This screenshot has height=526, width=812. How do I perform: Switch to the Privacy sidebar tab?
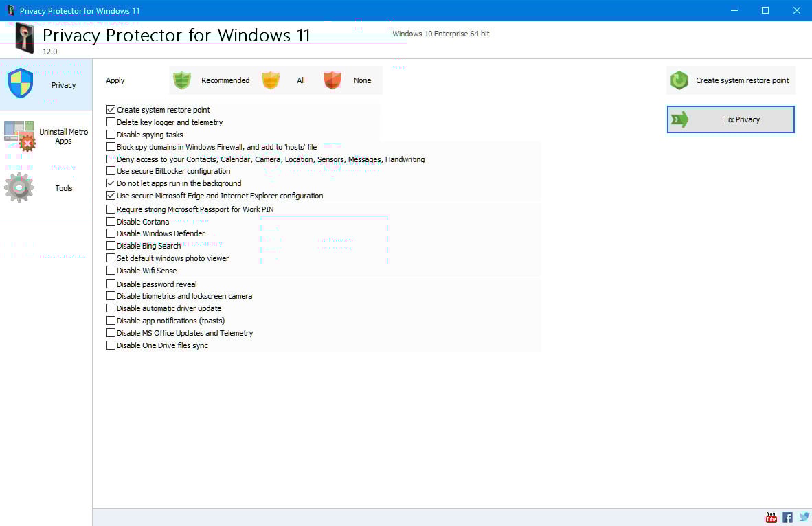[46, 85]
